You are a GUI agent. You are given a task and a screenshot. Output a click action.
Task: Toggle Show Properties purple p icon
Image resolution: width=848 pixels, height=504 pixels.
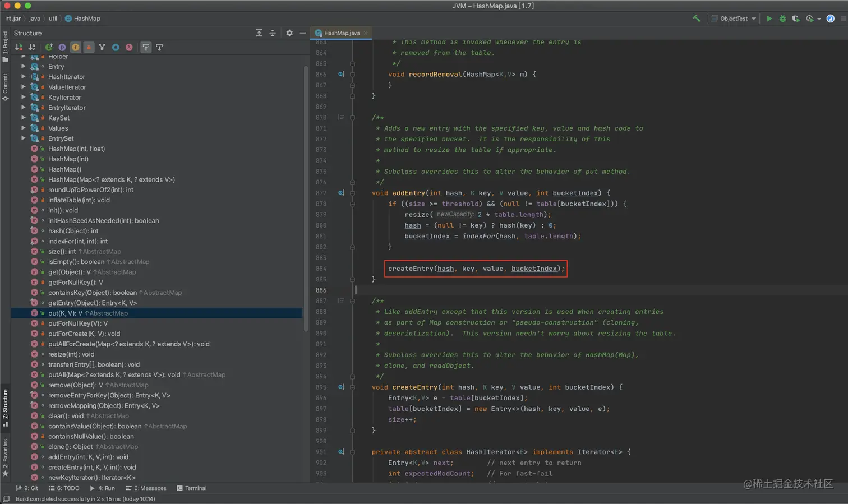click(x=62, y=47)
